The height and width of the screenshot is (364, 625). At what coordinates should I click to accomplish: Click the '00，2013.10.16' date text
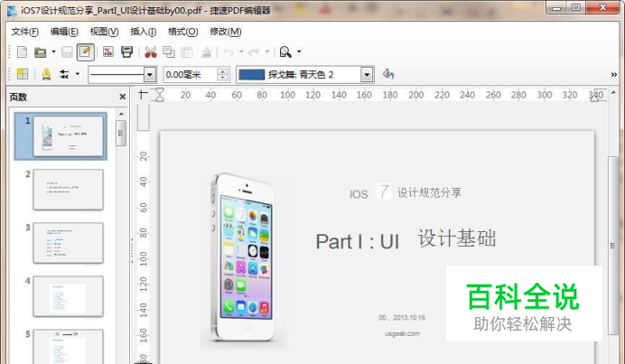402,318
